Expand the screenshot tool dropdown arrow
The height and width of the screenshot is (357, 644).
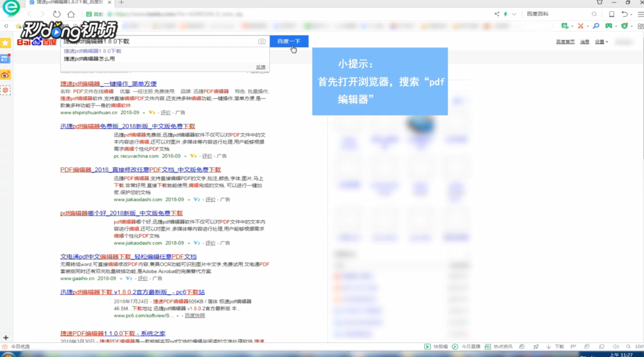point(588,26)
